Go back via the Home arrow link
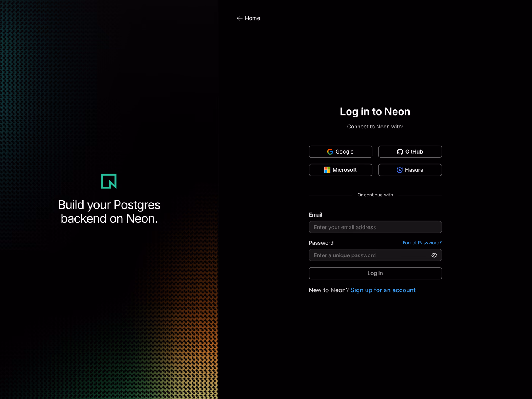 click(x=249, y=18)
